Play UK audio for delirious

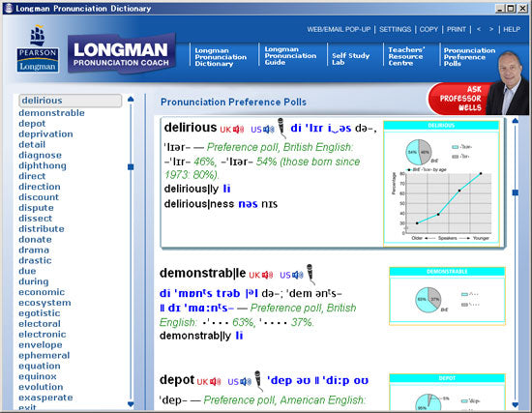(x=232, y=130)
